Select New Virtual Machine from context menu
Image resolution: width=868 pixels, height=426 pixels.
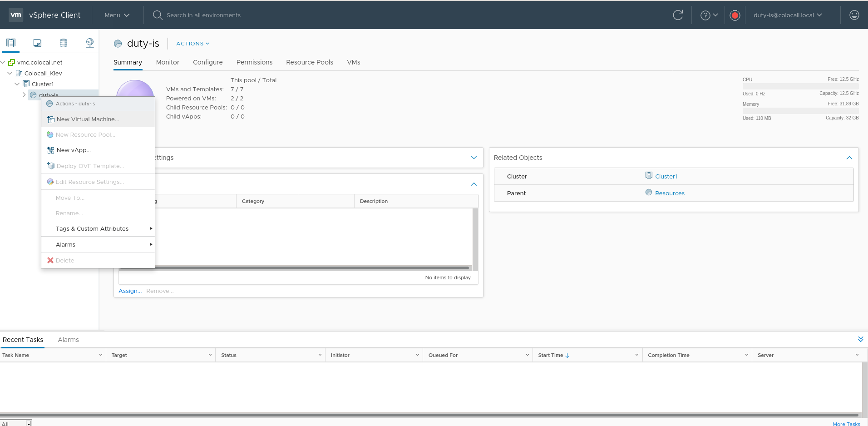click(x=88, y=119)
